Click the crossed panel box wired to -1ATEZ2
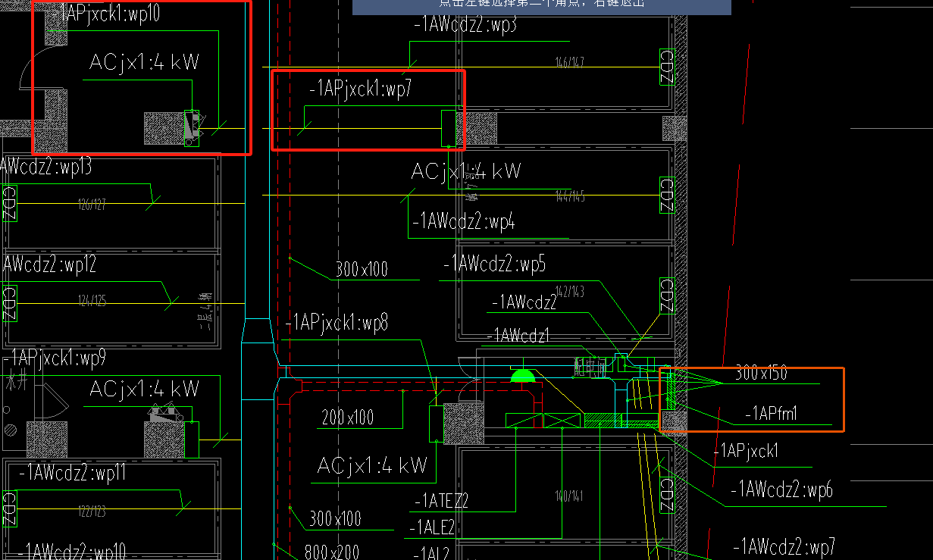 click(x=524, y=421)
